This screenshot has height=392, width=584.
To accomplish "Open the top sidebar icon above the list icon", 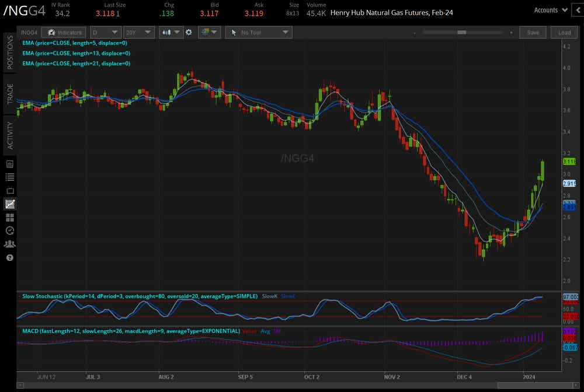I will click(x=9, y=164).
